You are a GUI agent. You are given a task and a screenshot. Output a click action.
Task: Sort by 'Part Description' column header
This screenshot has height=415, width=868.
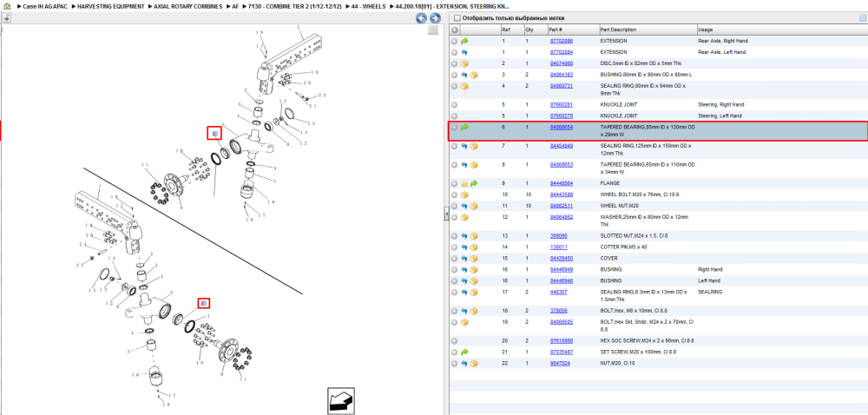[648, 30]
